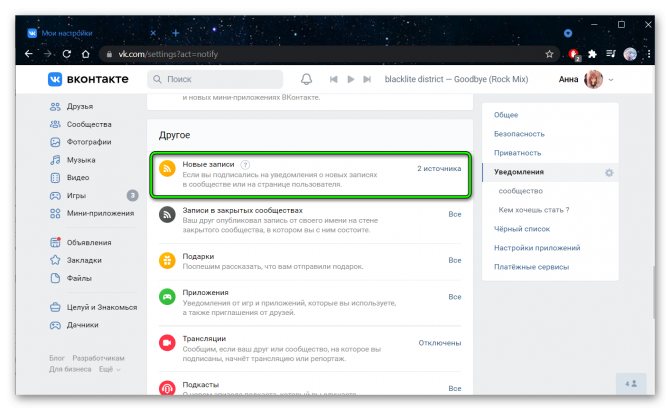Go to browser home page

point(86,54)
